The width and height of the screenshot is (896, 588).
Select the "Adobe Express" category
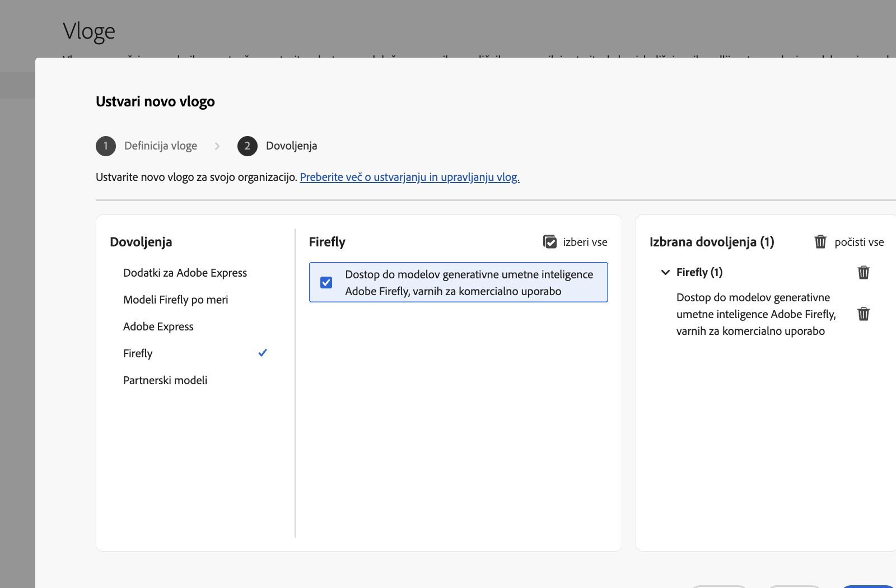coord(158,326)
